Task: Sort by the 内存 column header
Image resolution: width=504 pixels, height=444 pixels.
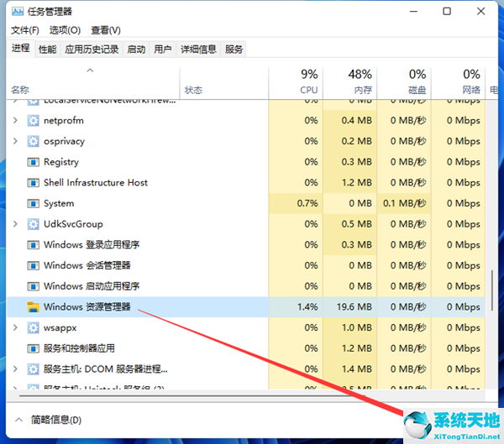Action: pyautogui.click(x=350, y=83)
